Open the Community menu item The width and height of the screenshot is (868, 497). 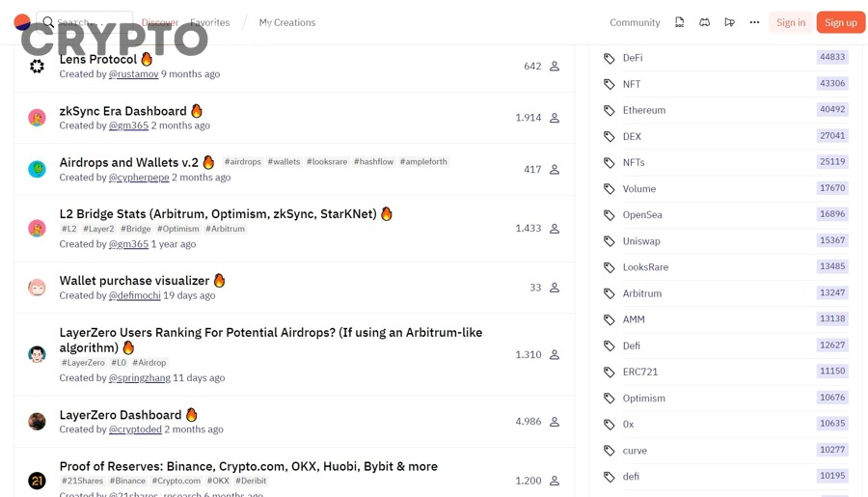(x=635, y=23)
